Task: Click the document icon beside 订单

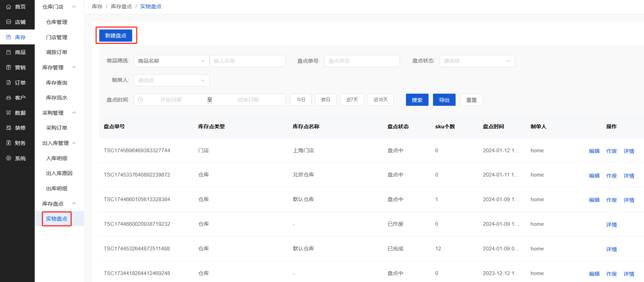Action: (9, 83)
